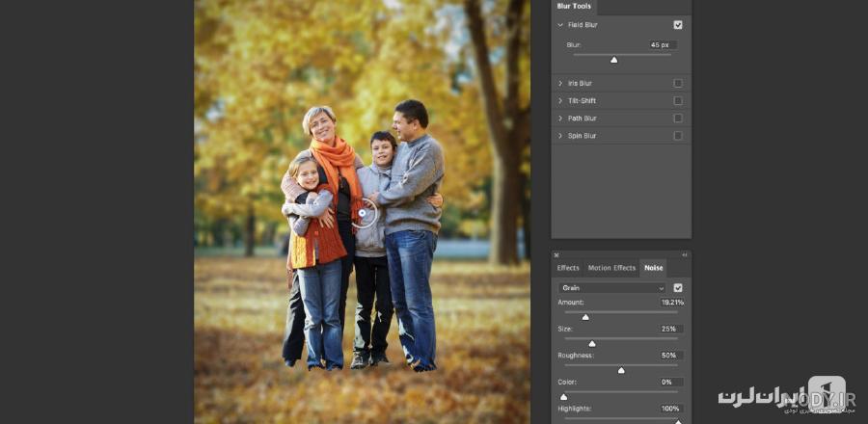Image resolution: width=868 pixels, height=424 pixels.
Task: Collapse the effects panel using double-arrow icon
Action: (685, 254)
